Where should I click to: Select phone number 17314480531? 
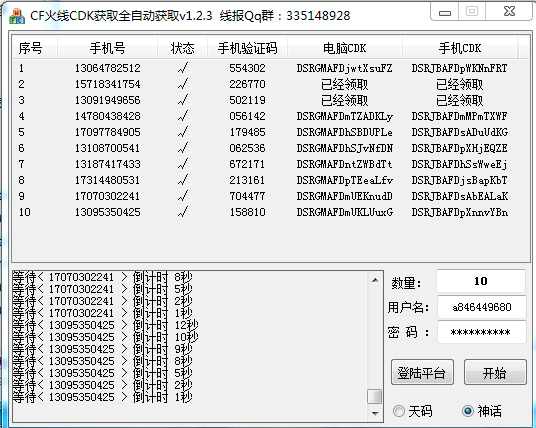pos(108,180)
